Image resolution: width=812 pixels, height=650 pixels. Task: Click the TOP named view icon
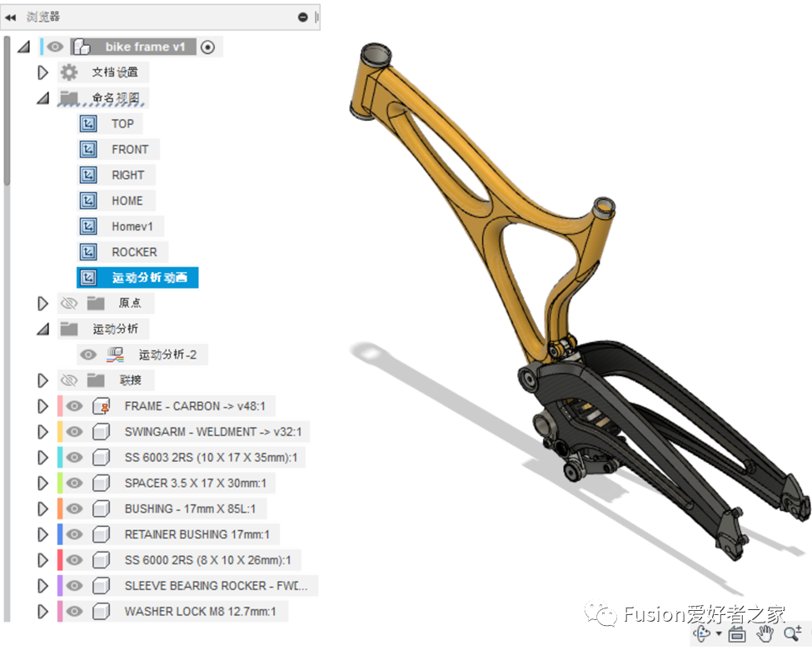88,124
